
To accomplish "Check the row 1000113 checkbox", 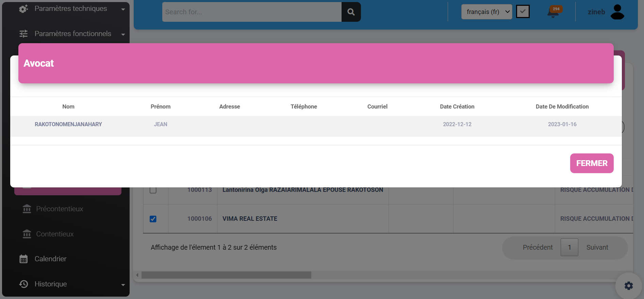I will point(153,190).
